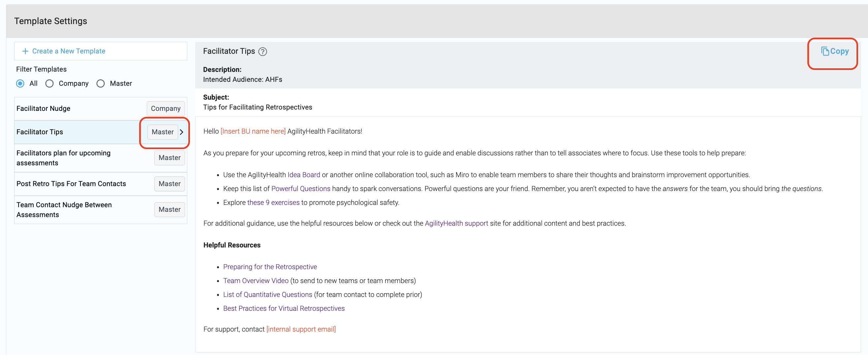Click the Copy document icon
Screen dimensions: 868x355
coord(825,51)
